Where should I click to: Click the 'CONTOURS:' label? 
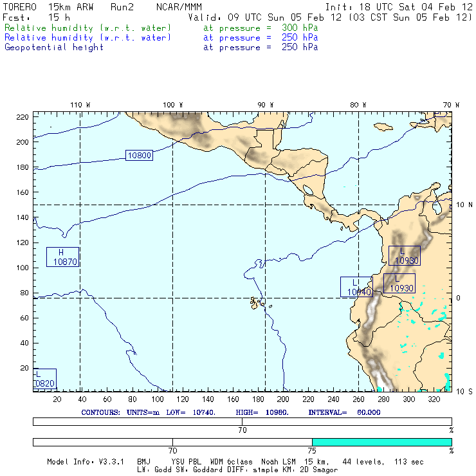(100, 412)
